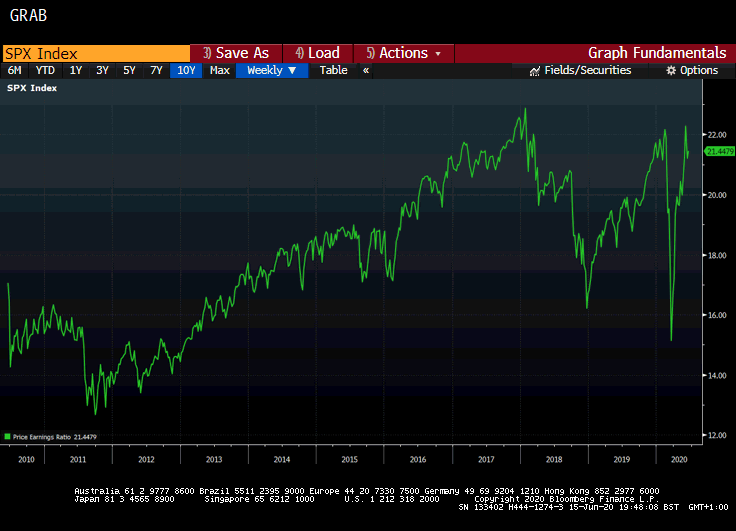Choose the Max time range
This screenshot has width=736, height=531.
coord(220,70)
